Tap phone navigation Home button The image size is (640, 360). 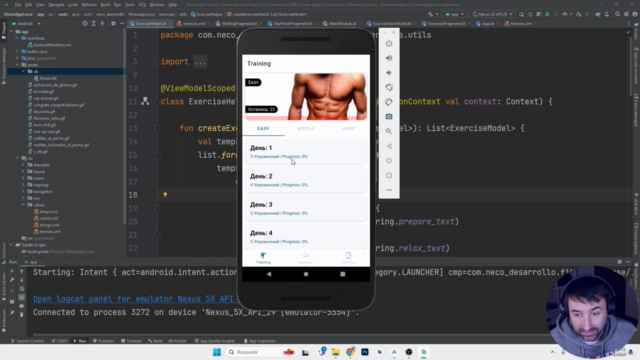tap(306, 274)
